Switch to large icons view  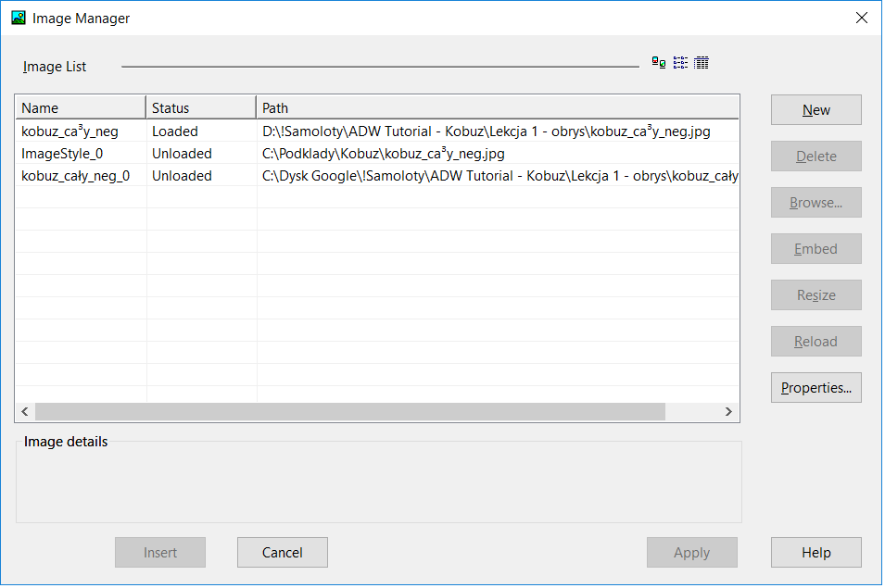point(659,63)
